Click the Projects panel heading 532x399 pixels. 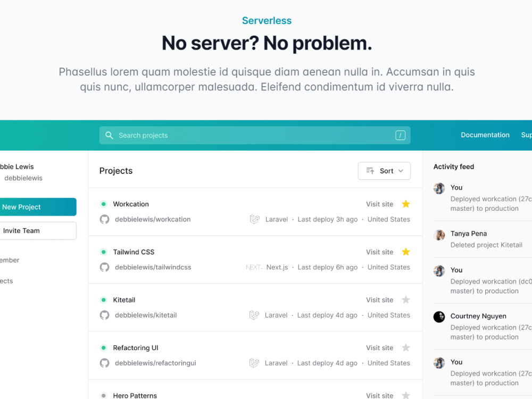point(115,171)
